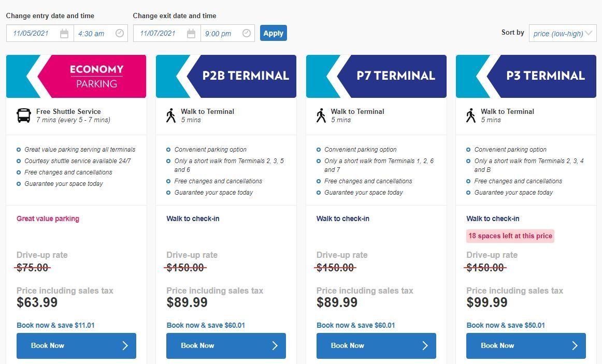Click the walking icon on P7 Terminal card
This screenshot has width=602, height=364.
click(321, 115)
